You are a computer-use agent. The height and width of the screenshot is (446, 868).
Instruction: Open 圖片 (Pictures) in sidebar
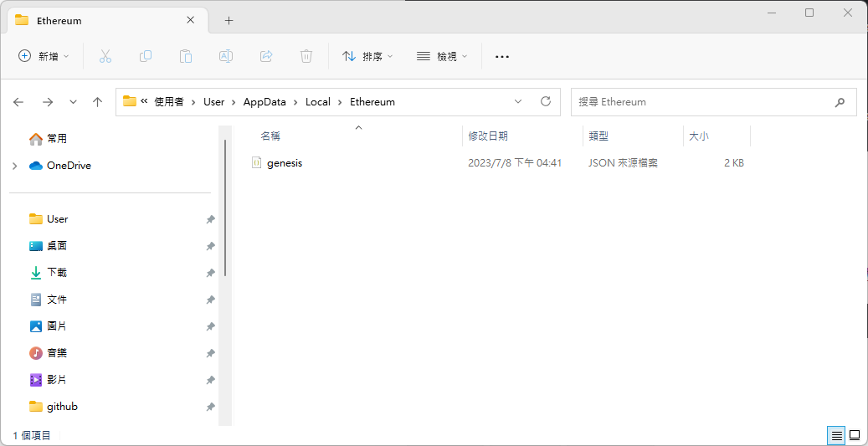coord(49,326)
